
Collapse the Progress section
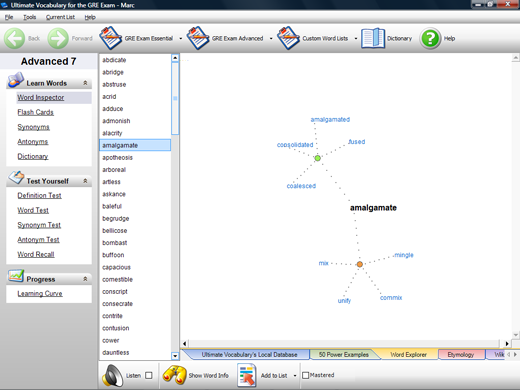point(85,279)
